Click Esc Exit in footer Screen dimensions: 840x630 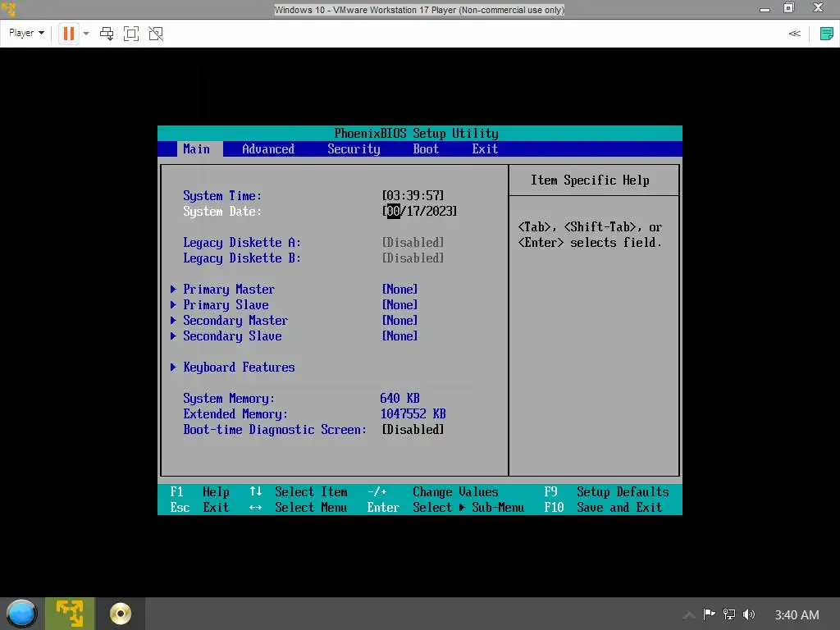(x=200, y=507)
